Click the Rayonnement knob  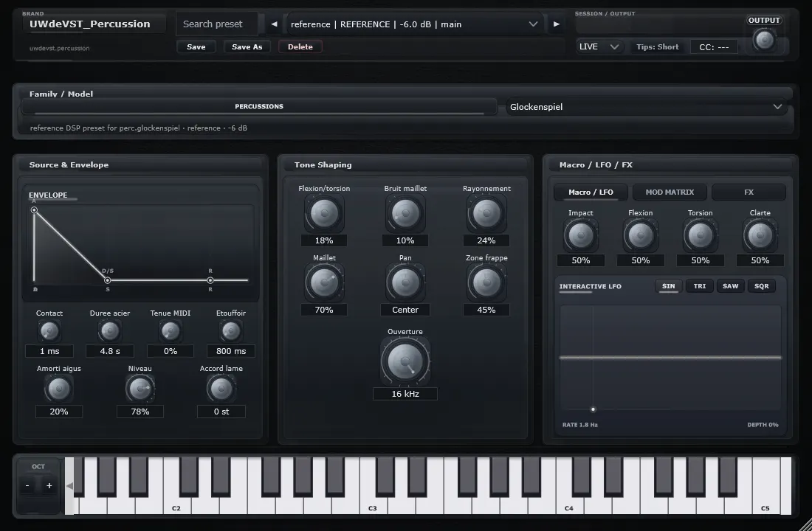(486, 213)
